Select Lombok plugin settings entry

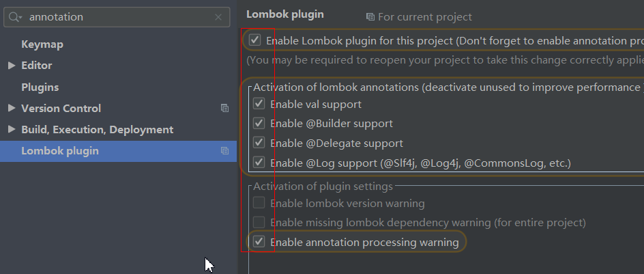tap(60, 151)
